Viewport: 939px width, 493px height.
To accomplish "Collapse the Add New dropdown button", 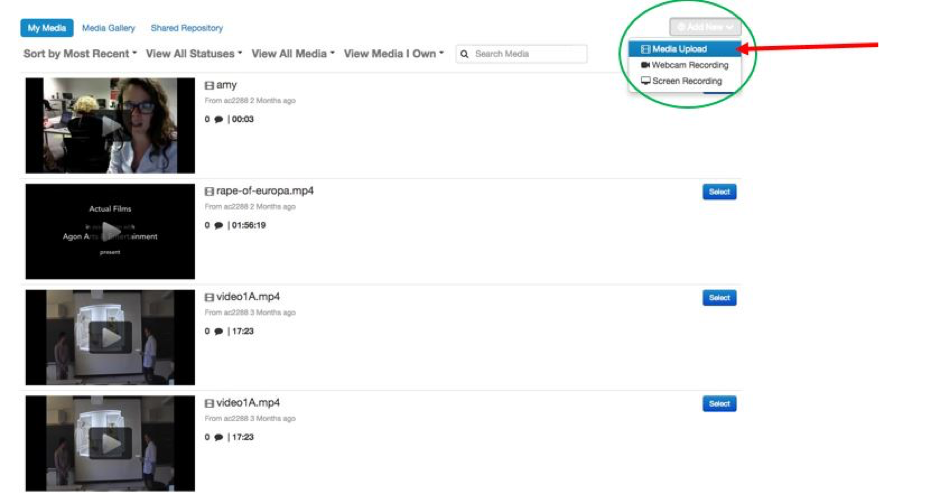I will click(705, 27).
